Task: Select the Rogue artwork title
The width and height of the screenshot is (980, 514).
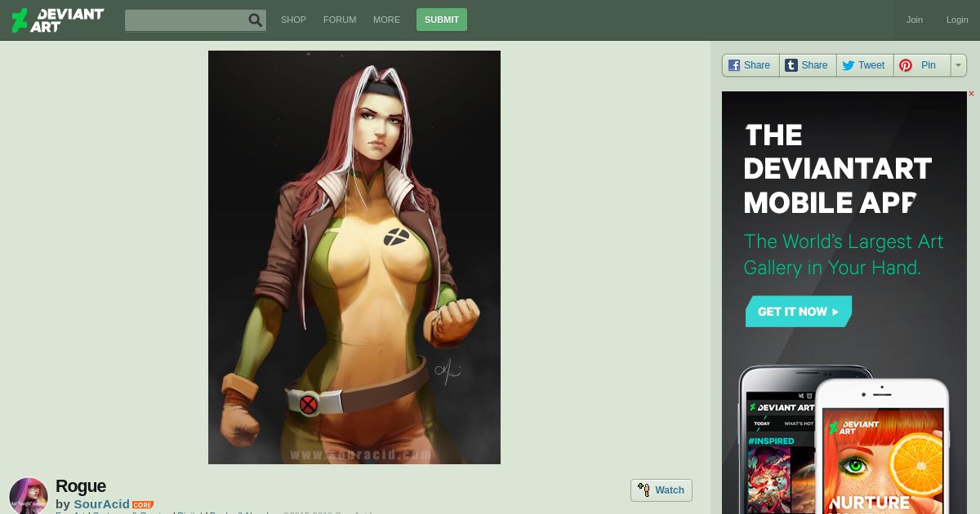Action: (81, 486)
